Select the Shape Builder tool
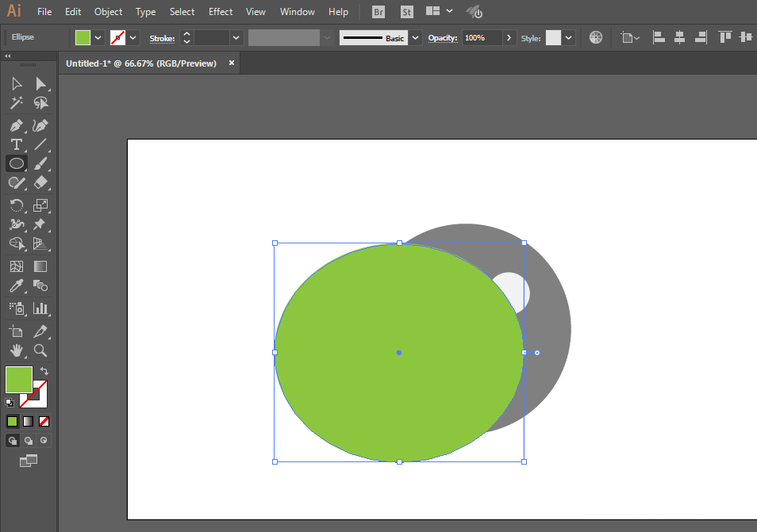 pyautogui.click(x=17, y=243)
